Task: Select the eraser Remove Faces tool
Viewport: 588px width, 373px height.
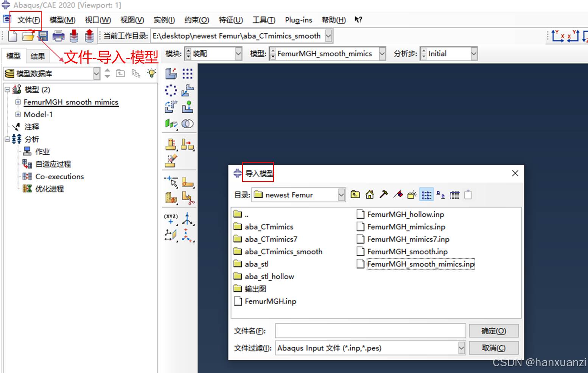Action: pos(171,161)
